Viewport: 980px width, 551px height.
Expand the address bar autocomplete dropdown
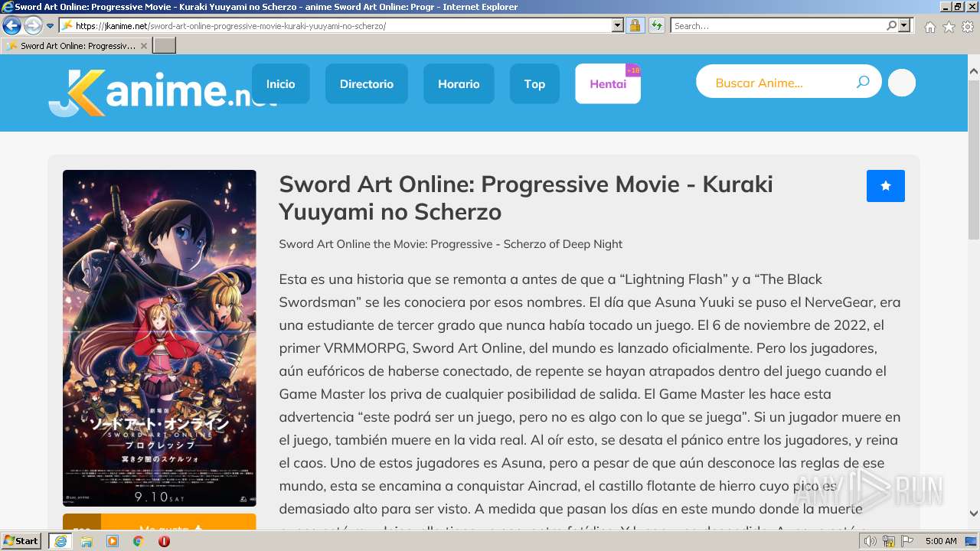pyautogui.click(x=618, y=26)
